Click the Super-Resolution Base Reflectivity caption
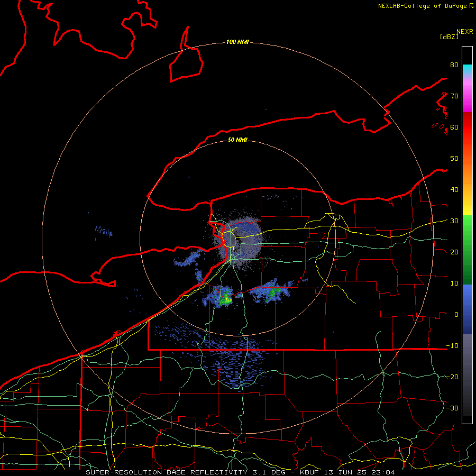The width and height of the screenshot is (476, 476). pos(241,472)
